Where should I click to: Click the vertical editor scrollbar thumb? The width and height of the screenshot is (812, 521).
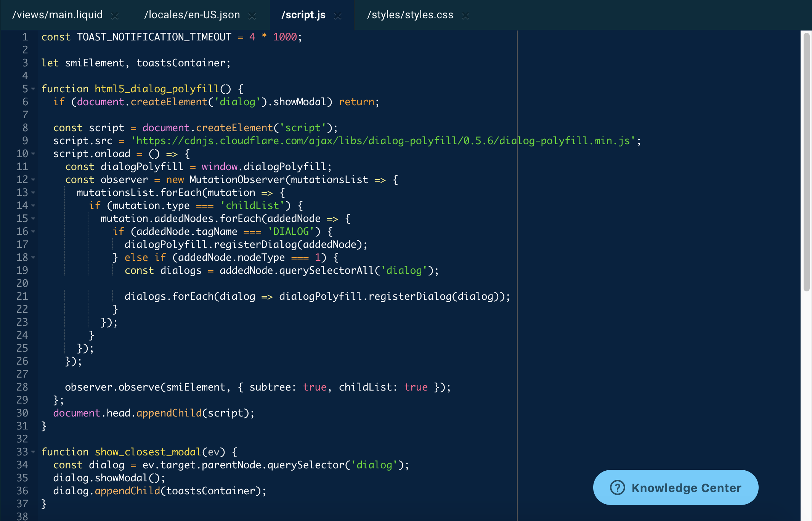pos(806,162)
